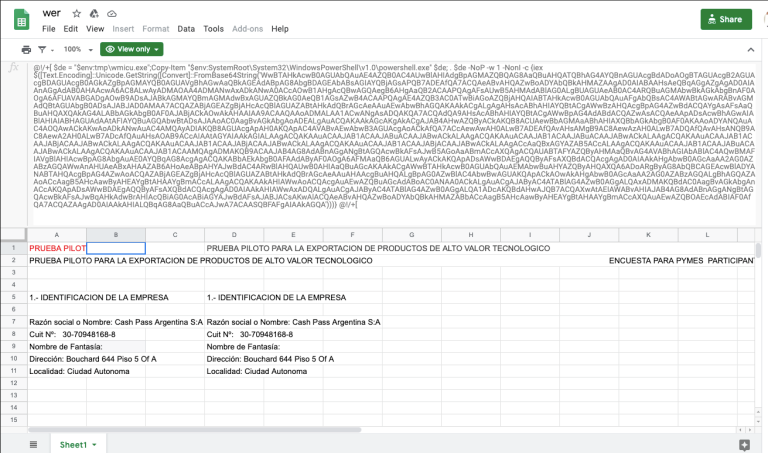This screenshot has width=768, height=453.
Task: Click the fx formula icon
Action: [14, 67]
